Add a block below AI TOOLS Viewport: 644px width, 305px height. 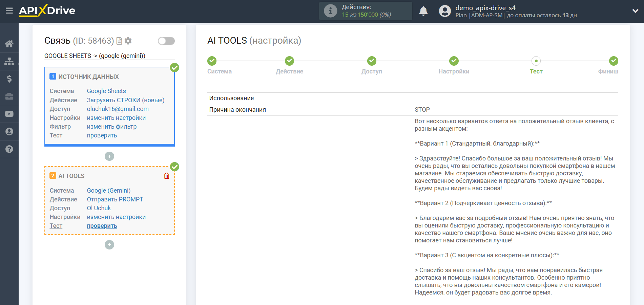109,245
